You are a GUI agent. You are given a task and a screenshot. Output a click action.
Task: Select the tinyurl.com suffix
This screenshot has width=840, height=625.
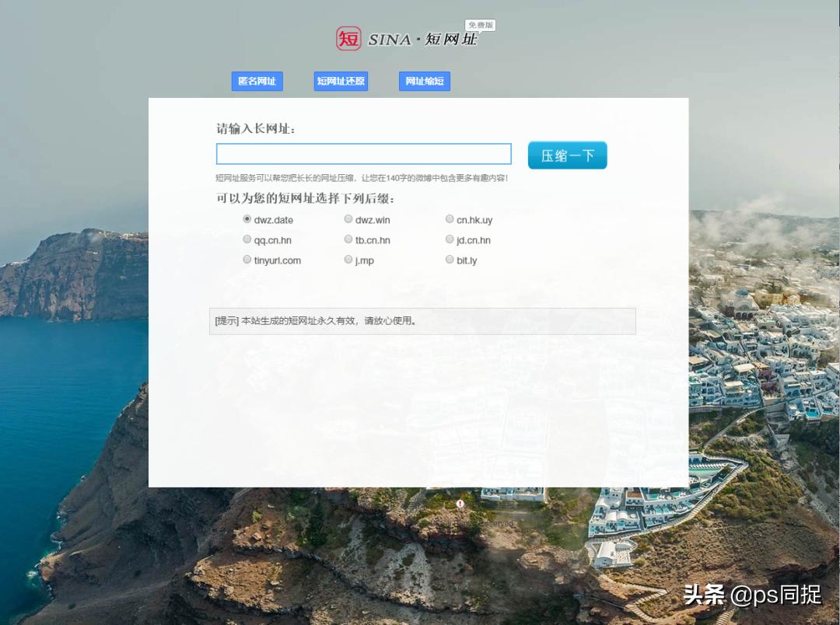pyautogui.click(x=247, y=259)
